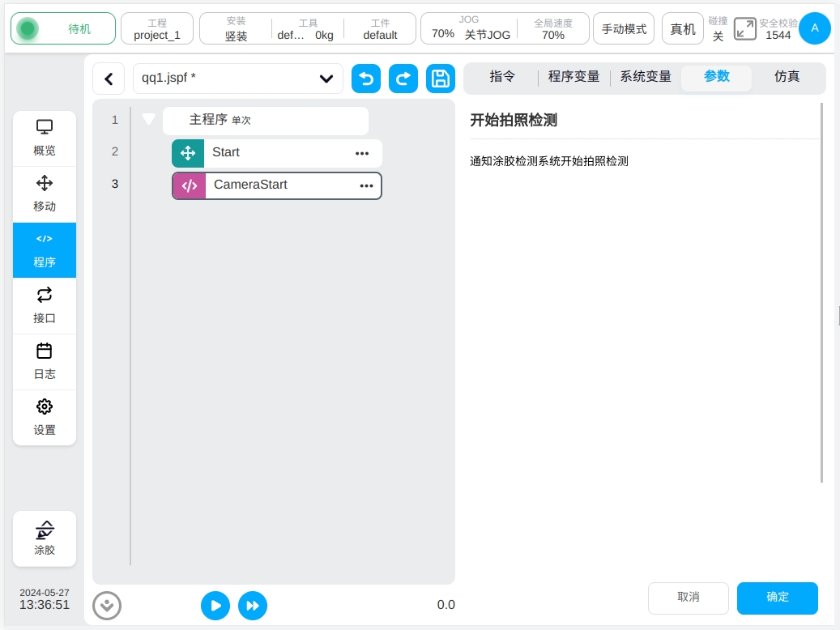Go back using the left chevron button
This screenshot has width=840, height=630.
point(109,79)
